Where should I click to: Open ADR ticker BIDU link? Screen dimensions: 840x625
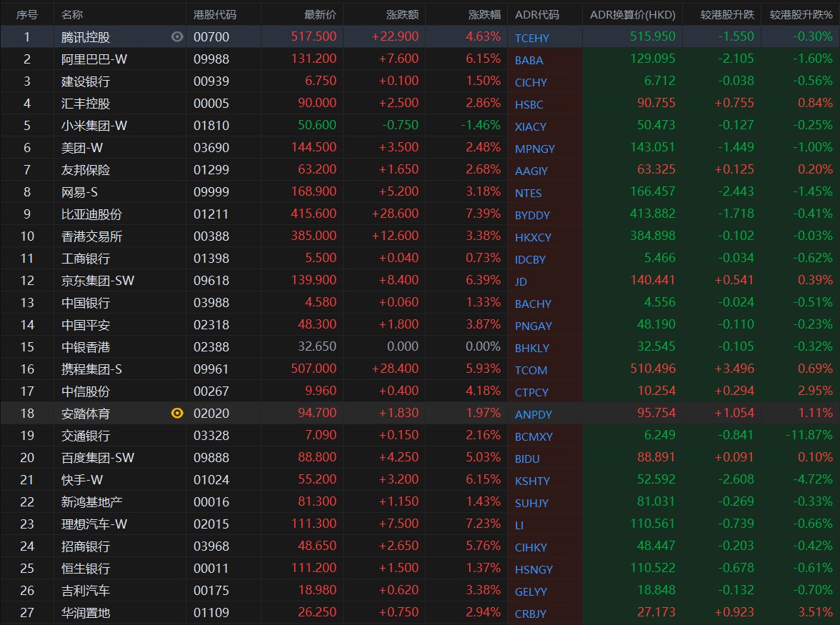tap(527, 459)
